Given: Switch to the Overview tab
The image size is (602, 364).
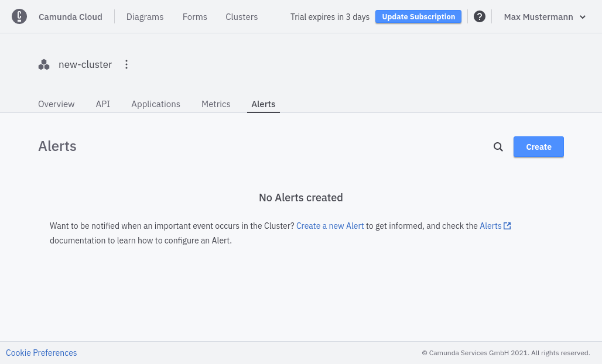Looking at the screenshot, I should (56, 104).
